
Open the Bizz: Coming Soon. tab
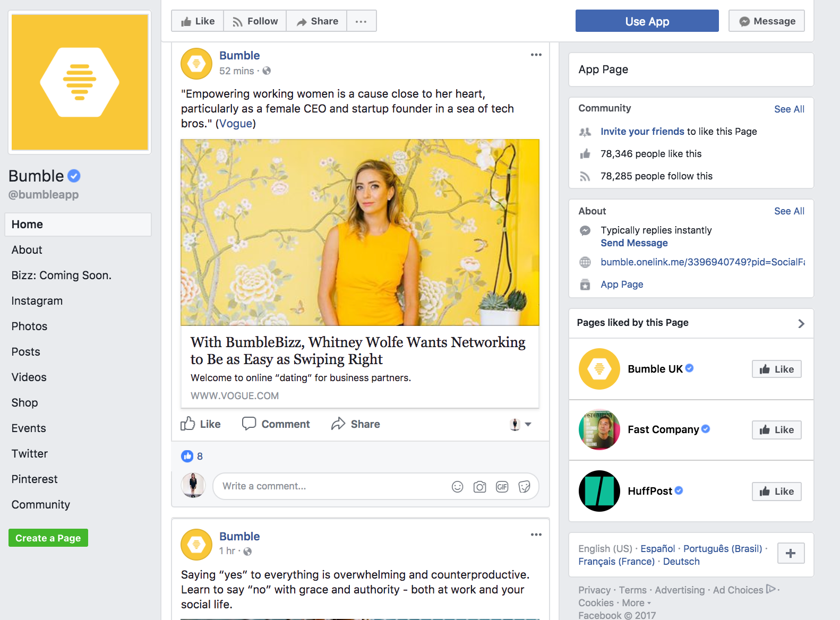pos(62,275)
